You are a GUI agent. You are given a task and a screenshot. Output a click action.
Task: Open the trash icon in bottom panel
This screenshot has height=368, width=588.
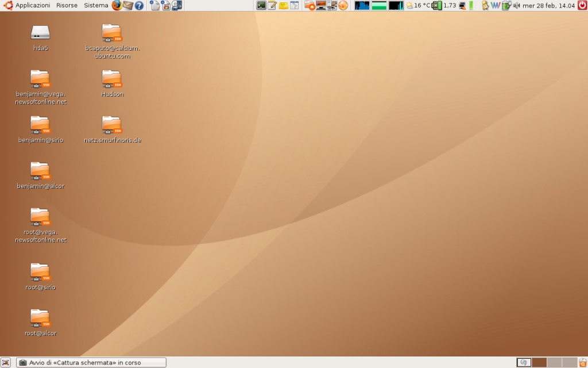583,362
